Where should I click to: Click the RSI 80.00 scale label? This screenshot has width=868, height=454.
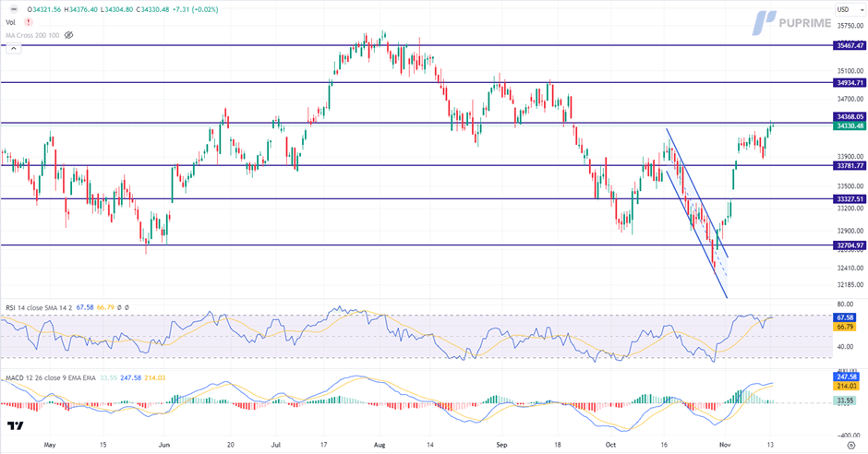pos(845,305)
